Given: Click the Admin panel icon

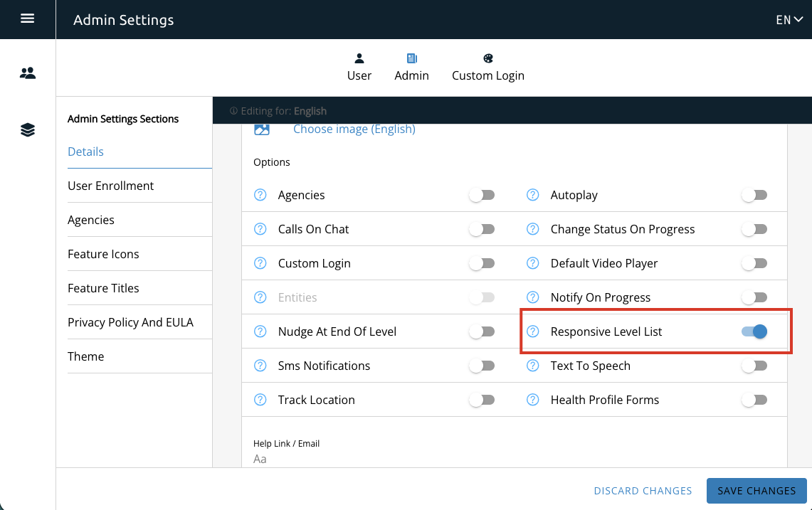Looking at the screenshot, I should (x=411, y=60).
